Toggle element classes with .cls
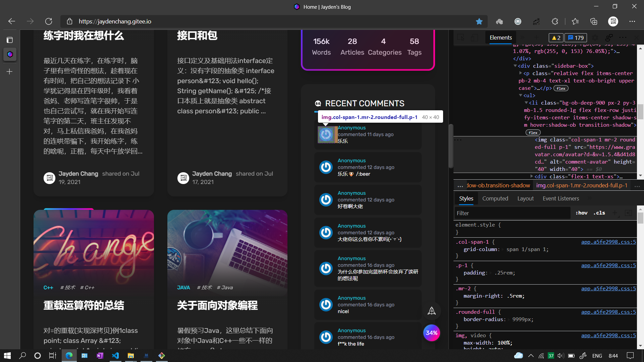This screenshot has width=644, height=362. (599, 213)
